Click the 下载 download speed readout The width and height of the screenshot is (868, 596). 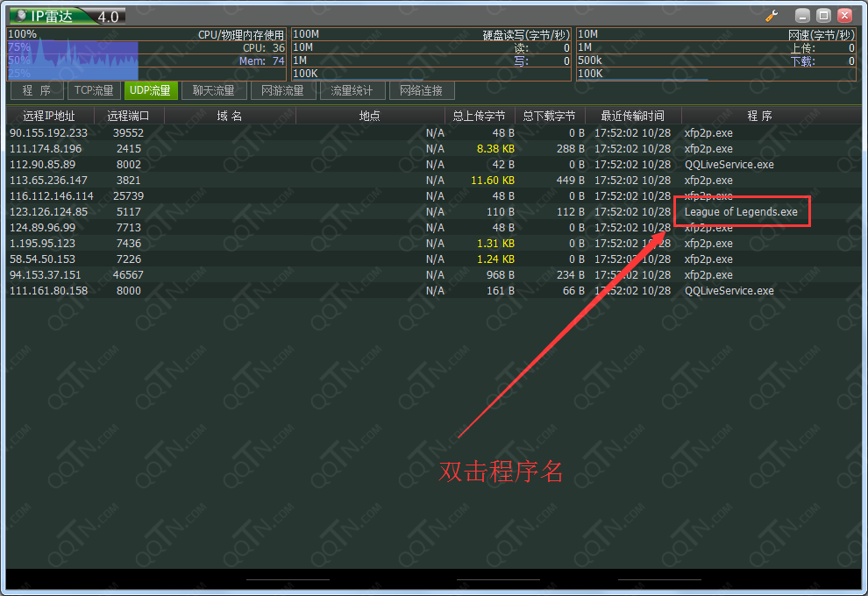pos(822,61)
